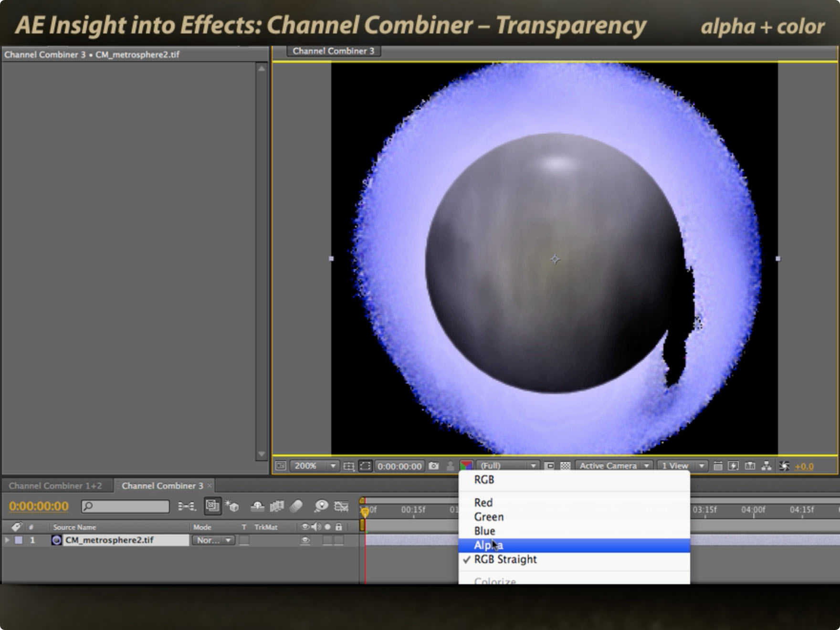This screenshot has height=630, width=840.
Task: Adjust the +0.0 exposure value
Action: pyautogui.click(x=804, y=467)
